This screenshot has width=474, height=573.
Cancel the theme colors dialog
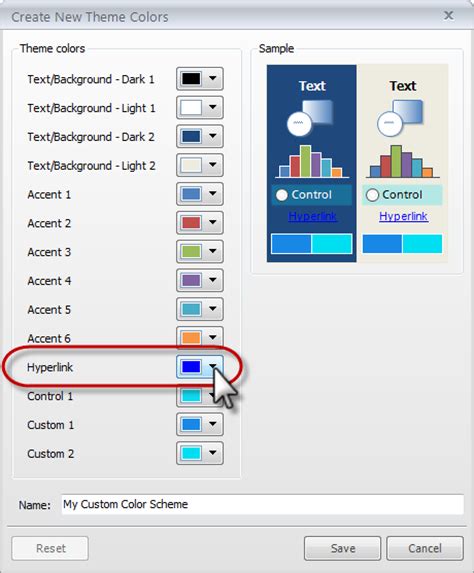click(x=425, y=548)
